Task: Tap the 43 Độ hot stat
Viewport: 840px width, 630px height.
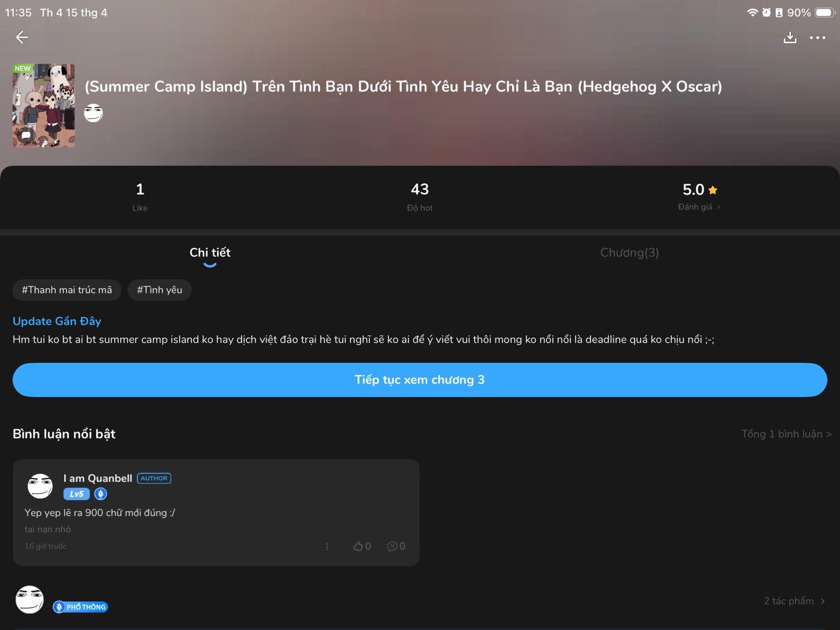Action: [420, 197]
